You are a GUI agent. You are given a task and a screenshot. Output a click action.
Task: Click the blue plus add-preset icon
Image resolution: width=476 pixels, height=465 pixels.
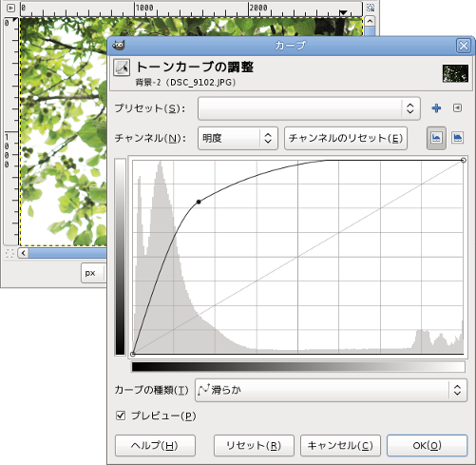coord(436,108)
